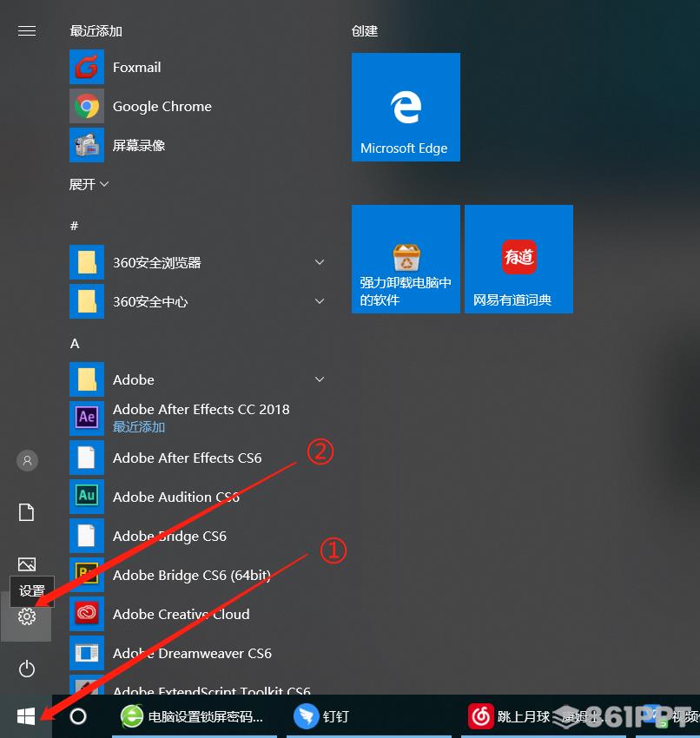
Task: Click the 360安全中心 folder icon
Action: point(87,301)
